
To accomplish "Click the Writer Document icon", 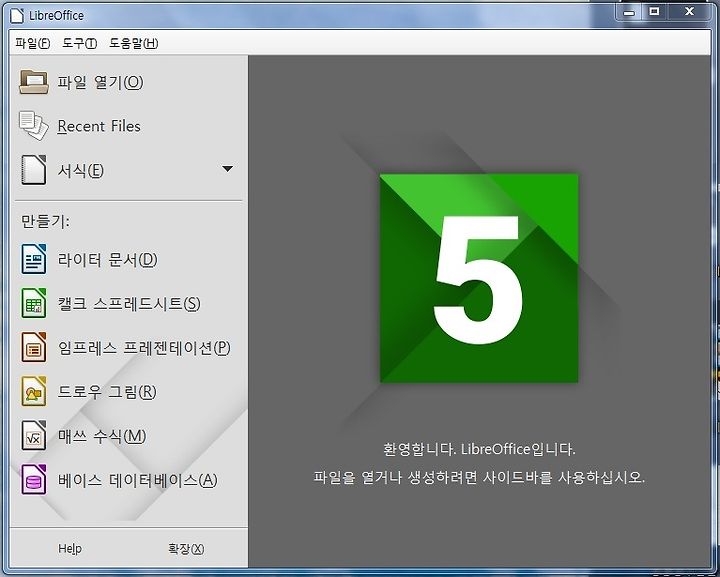I will coord(34,259).
